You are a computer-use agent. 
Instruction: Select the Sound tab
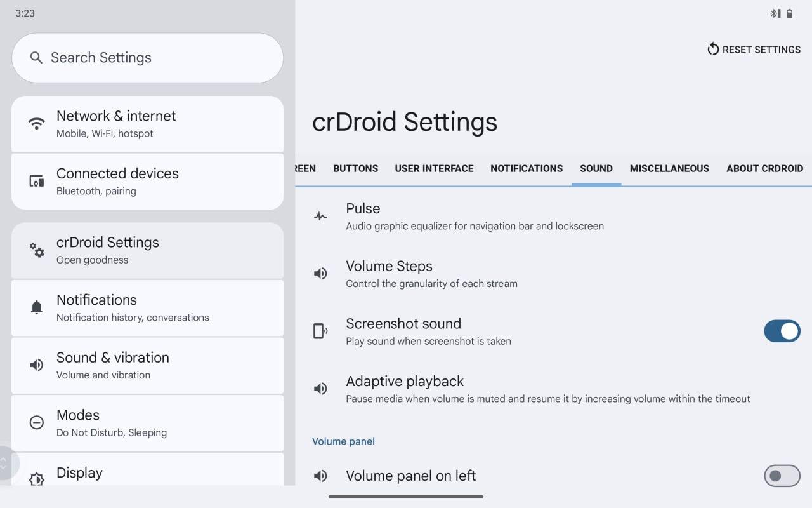[x=596, y=168]
